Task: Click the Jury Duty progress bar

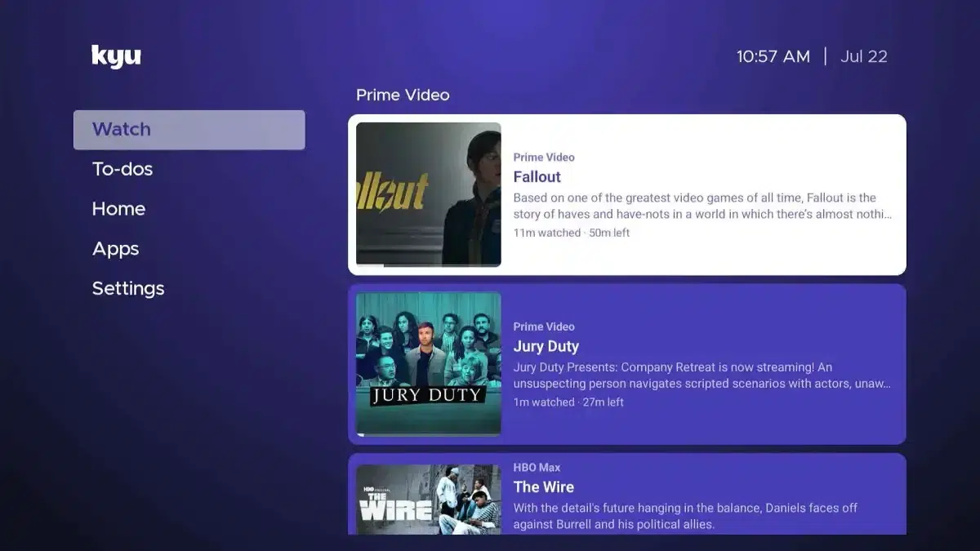Action: point(428,434)
